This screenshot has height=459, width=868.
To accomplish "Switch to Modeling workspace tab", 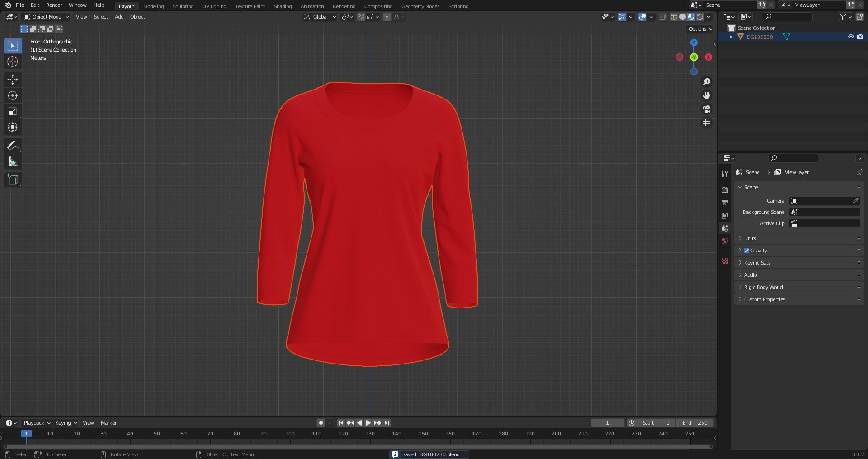I will click(153, 6).
